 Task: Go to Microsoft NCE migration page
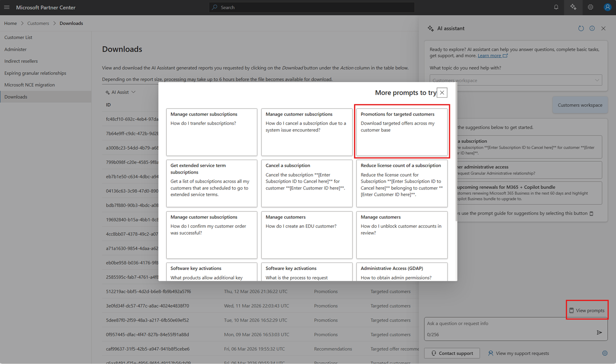coord(29,85)
